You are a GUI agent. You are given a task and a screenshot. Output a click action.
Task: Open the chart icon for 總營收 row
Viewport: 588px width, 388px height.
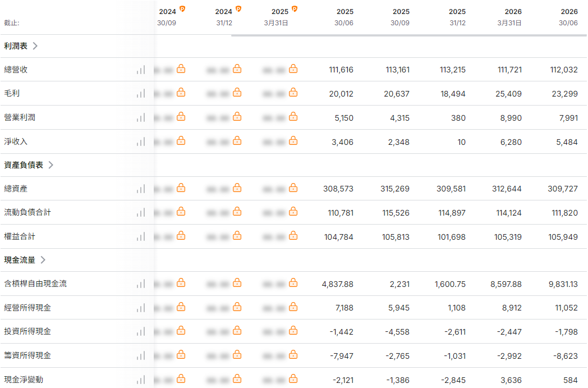[141, 70]
